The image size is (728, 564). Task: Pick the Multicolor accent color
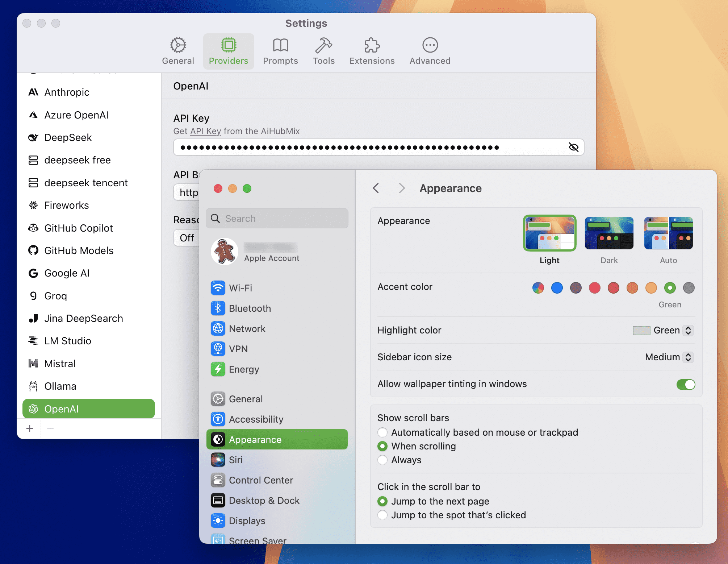pos(538,288)
